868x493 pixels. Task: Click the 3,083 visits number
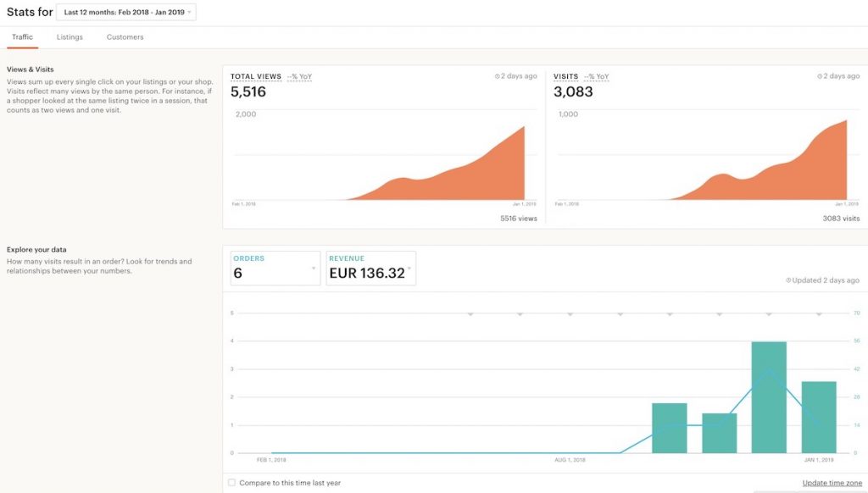coord(573,91)
